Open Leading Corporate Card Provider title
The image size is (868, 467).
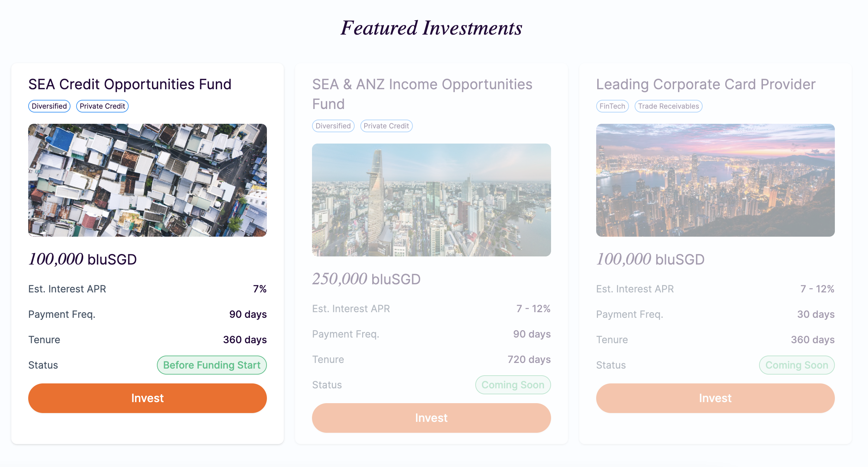(706, 84)
